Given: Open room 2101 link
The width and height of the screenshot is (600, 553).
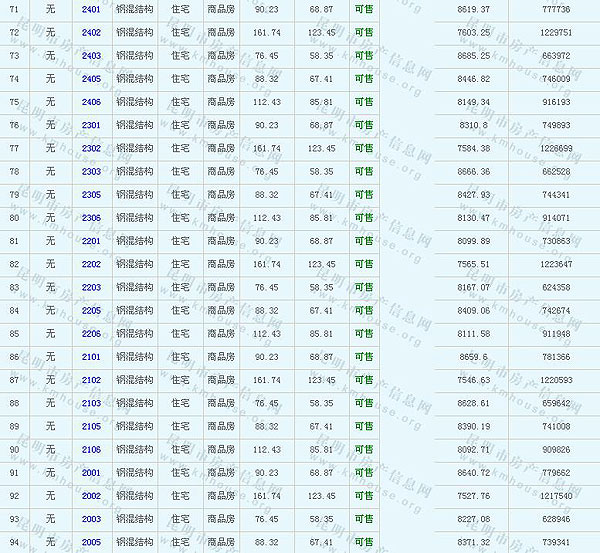Looking at the screenshot, I should [x=91, y=357].
